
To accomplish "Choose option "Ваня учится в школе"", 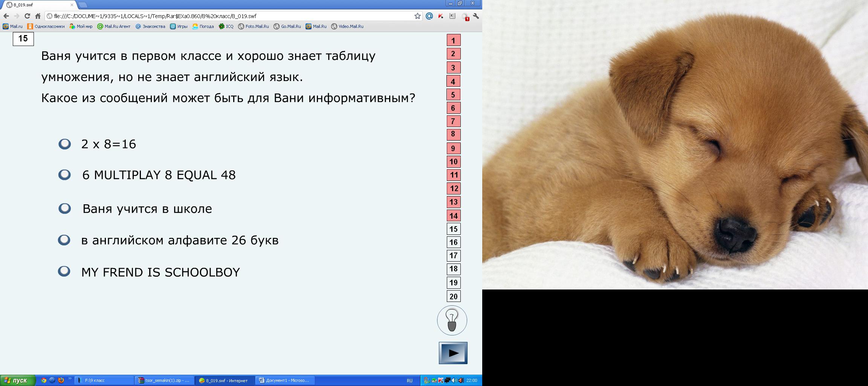I will click(65, 208).
